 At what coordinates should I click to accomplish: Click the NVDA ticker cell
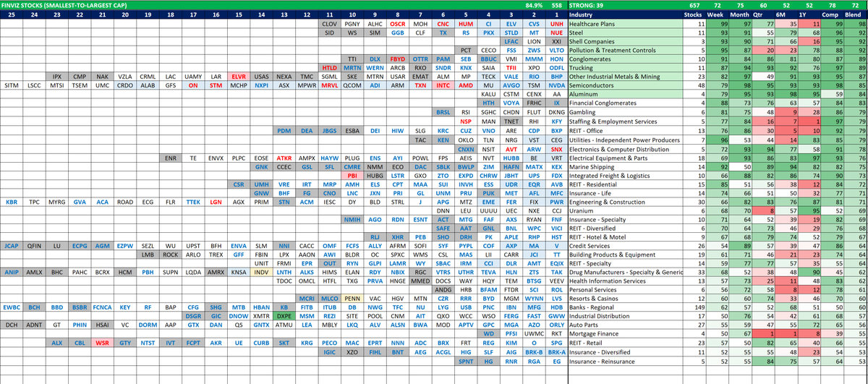pyautogui.click(x=556, y=85)
